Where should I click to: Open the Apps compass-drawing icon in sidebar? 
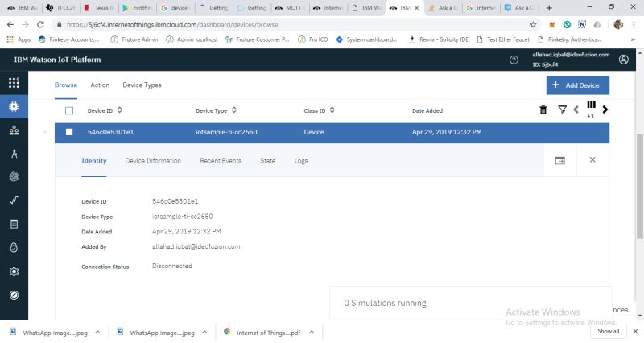tap(14, 154)
